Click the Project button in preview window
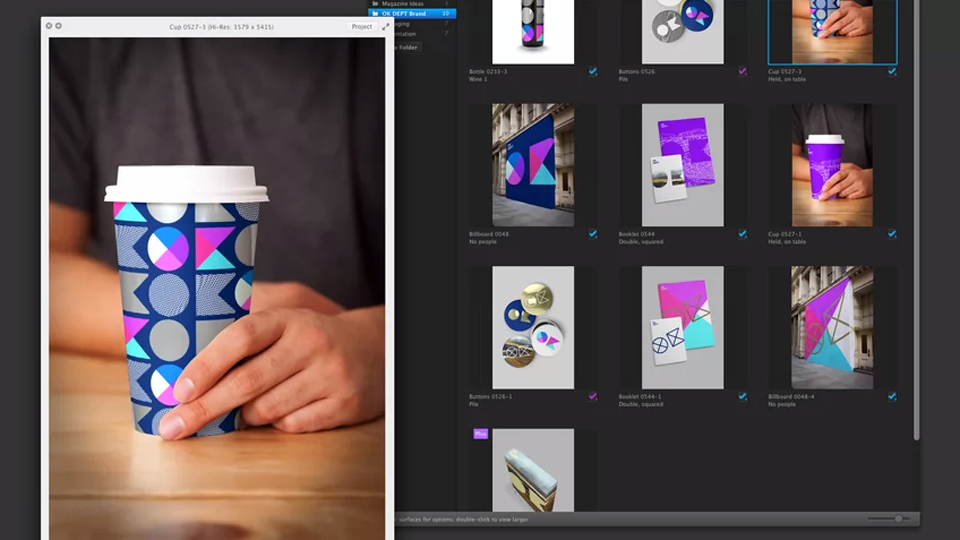960x540 pixels. pyautogui.click(x=362, y=26)
